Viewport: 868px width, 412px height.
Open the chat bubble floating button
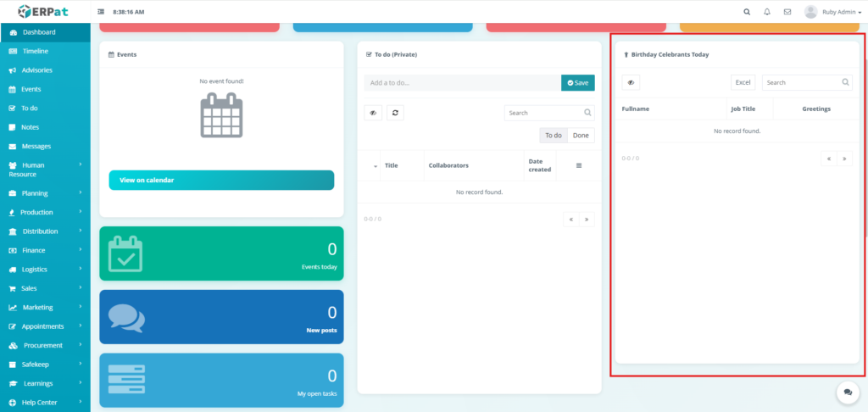(848, 393)
